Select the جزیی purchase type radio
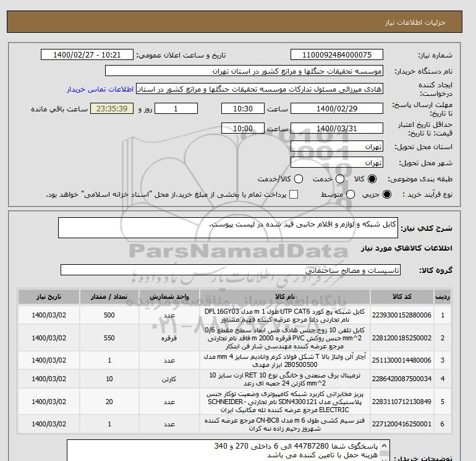 click(x=387, y=194)
